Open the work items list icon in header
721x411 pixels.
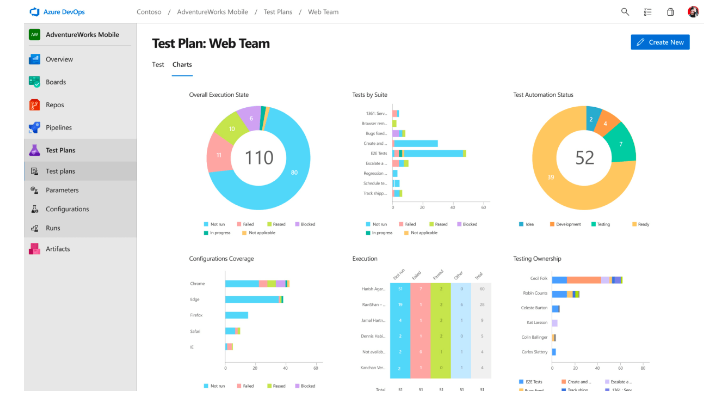pyautogui.click(x=647, y=12)
